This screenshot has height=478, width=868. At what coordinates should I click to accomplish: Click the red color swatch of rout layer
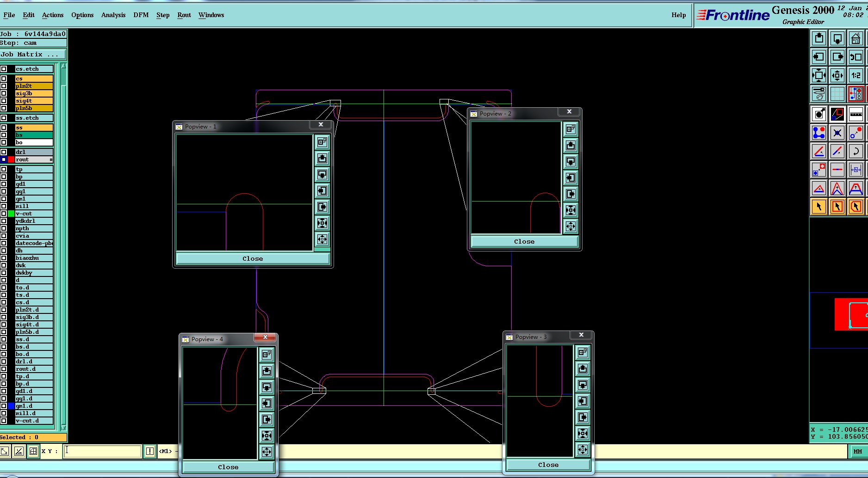coord(11,159)
